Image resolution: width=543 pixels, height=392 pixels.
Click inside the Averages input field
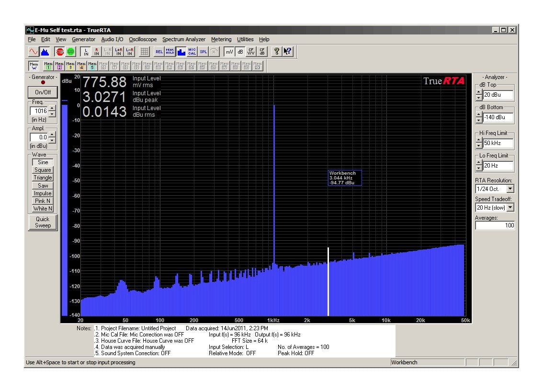click(x=495, y=225)
